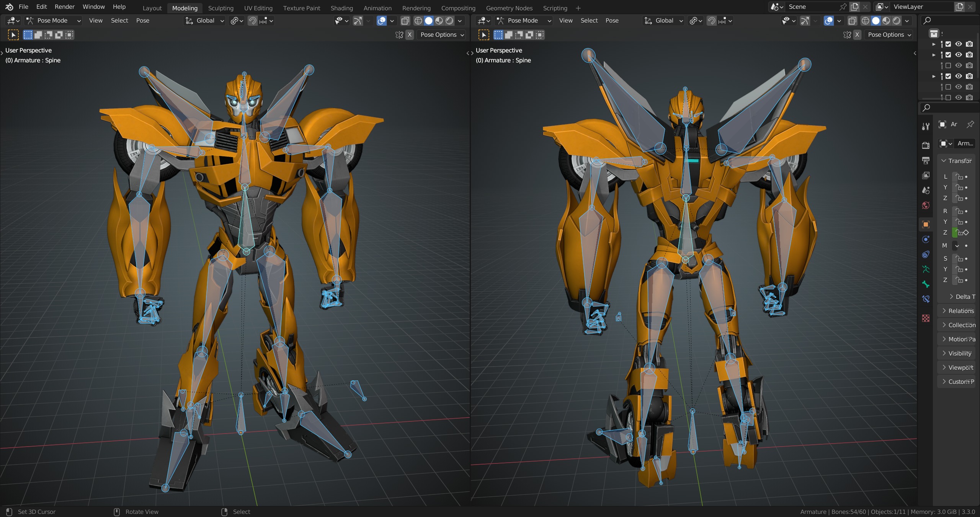The image size is (980, 517).
Task: Open the Render menu
Action: [64, 7]
